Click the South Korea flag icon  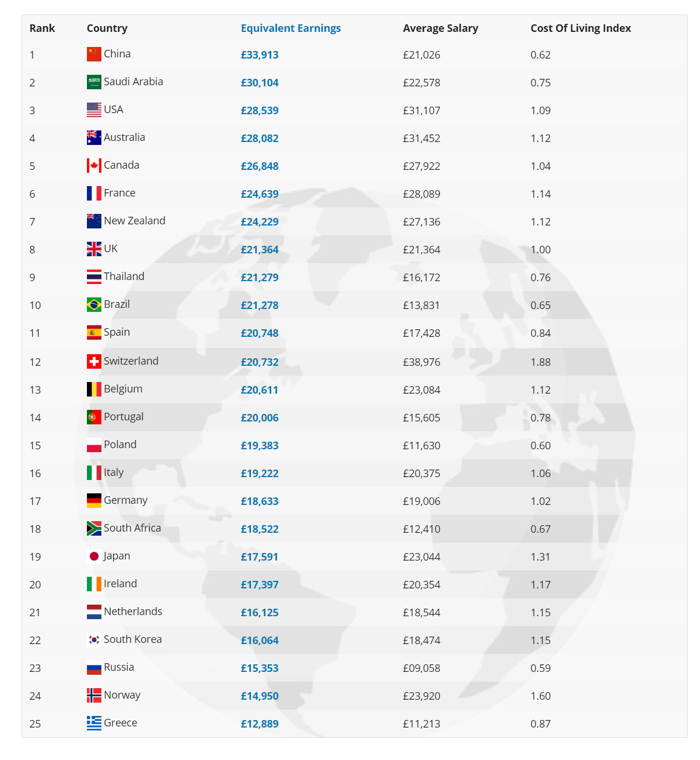click(x=94, y=640)
